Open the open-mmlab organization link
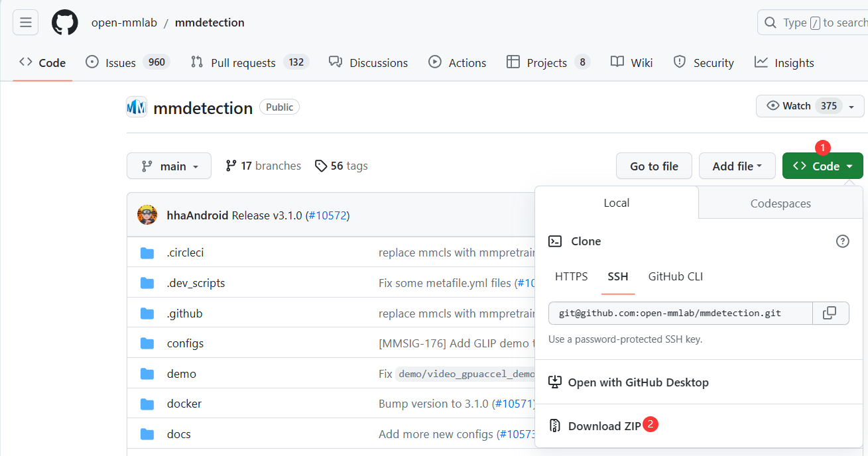 [x=124, y=23]
